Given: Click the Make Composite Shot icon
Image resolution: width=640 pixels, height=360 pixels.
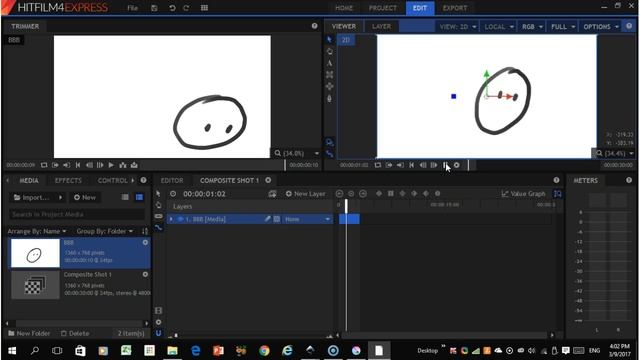Looking at the screenshot, I should tap(272, 194).
